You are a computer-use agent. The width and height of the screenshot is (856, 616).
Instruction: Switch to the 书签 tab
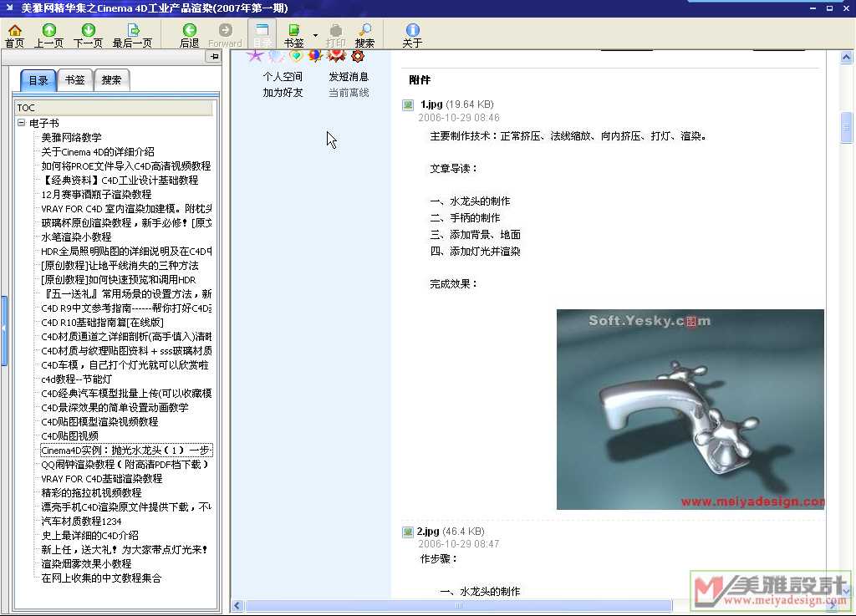74,79
